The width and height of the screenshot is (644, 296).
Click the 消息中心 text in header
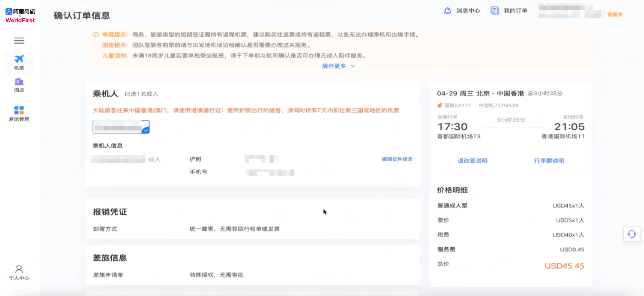pos(468,11)
